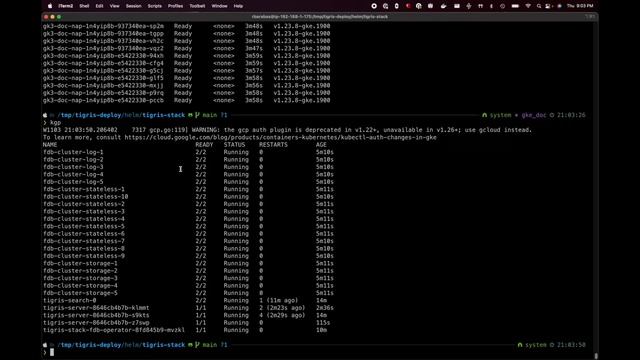Click node gk3-doc-nap-1n4yip8b-e5422330-pccb

click(103, 100)
